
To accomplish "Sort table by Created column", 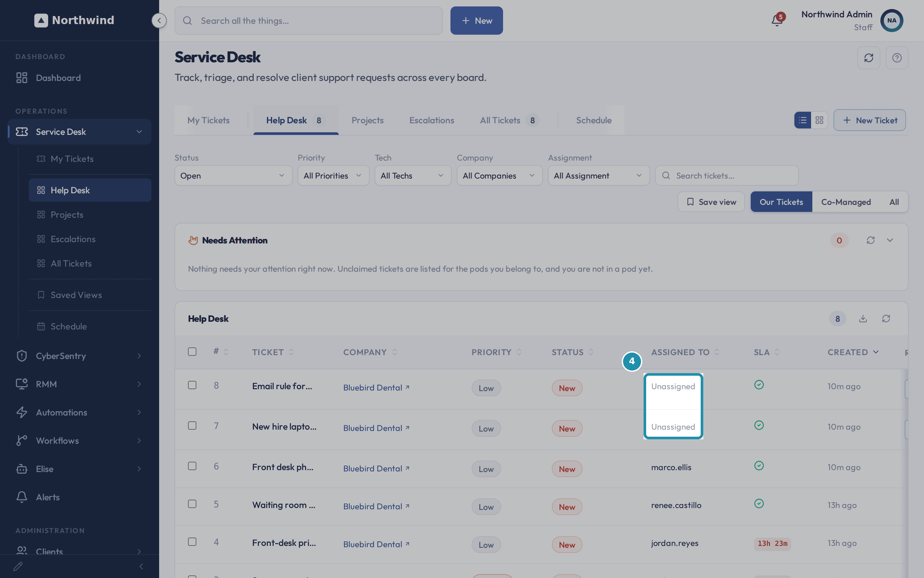I will tap(853, 352).
